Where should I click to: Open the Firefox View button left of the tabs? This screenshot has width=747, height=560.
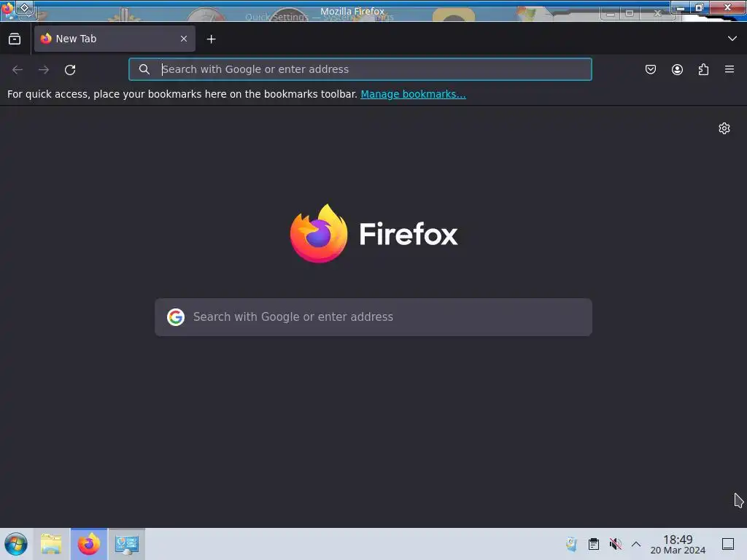click(15, 39)
